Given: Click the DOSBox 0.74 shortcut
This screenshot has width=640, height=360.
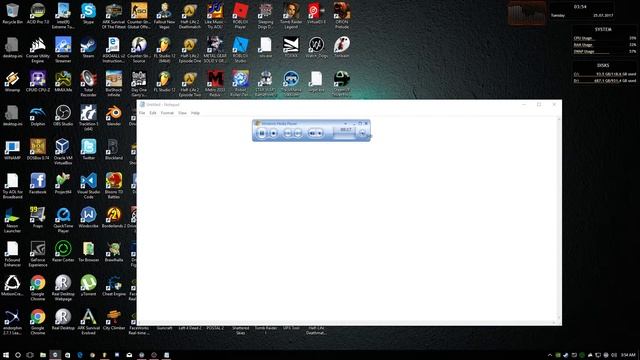Looking at the screenshot, I should click(38, 149).
